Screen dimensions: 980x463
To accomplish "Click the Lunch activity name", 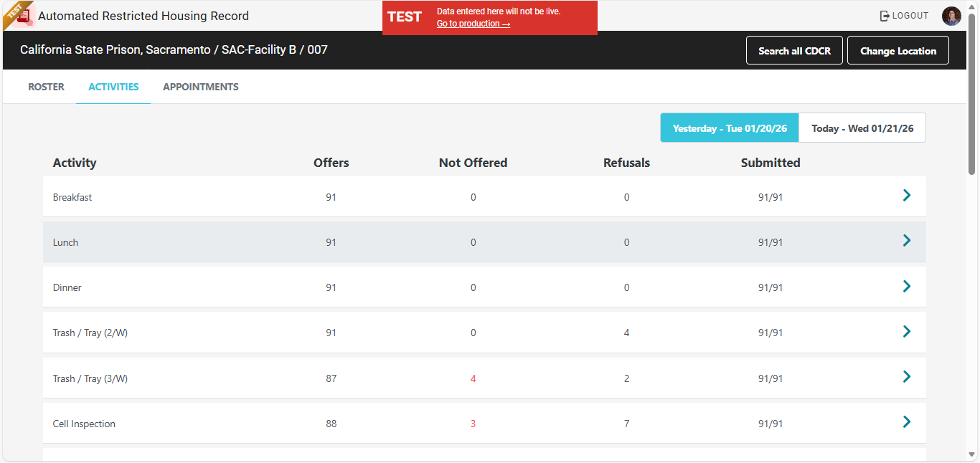I will click(x=65, y=242).
